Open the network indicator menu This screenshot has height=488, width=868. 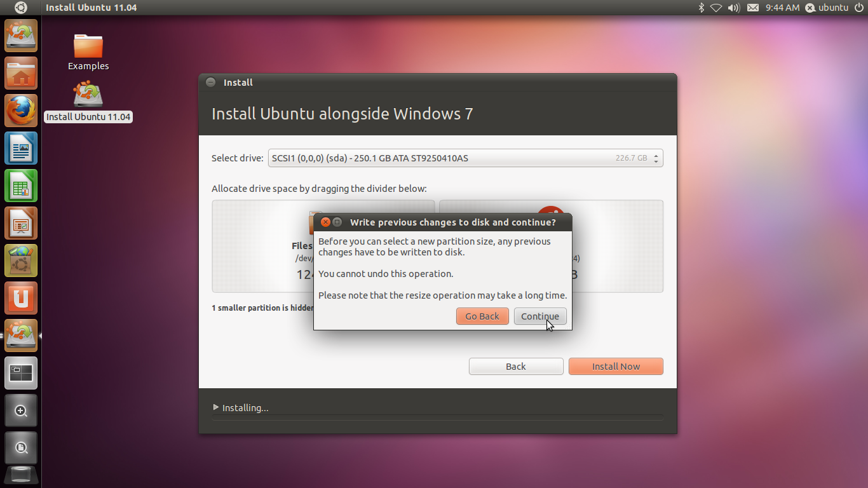(716, 8)
